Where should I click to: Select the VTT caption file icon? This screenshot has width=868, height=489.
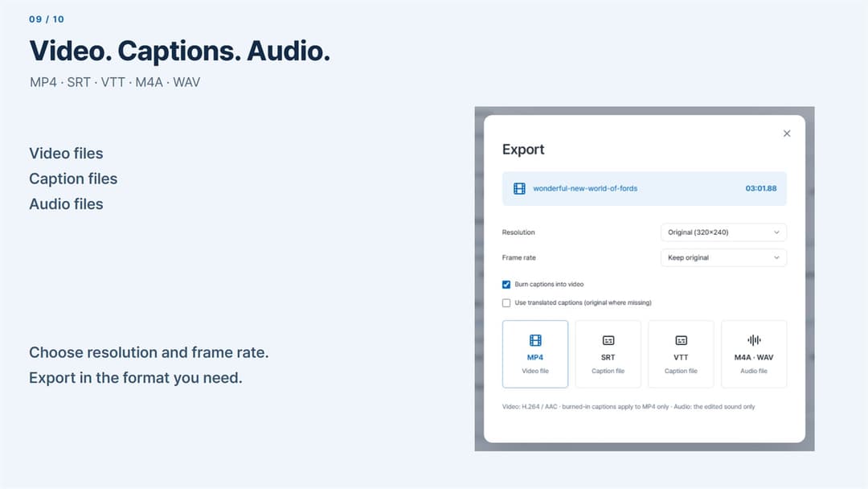pyautogui.click(x=681, y=340)
